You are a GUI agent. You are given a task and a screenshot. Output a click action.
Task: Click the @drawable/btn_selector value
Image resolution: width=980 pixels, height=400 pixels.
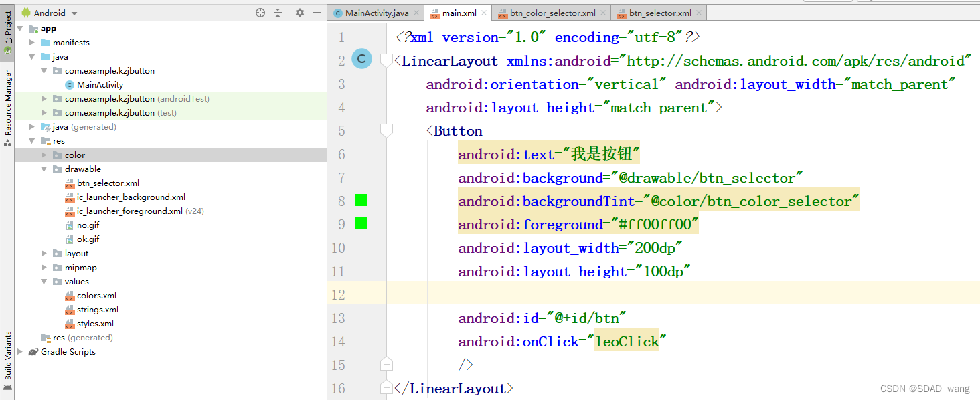click(x=706, y=178)
